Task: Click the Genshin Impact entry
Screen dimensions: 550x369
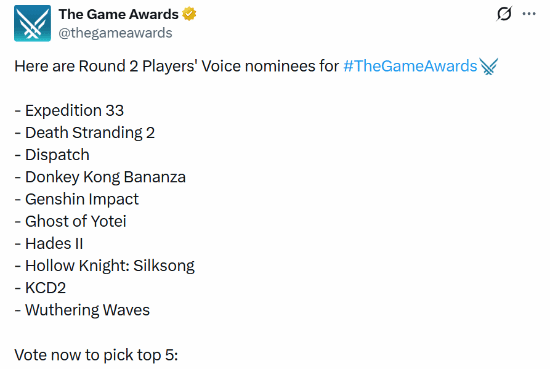Action: (76, 199)
